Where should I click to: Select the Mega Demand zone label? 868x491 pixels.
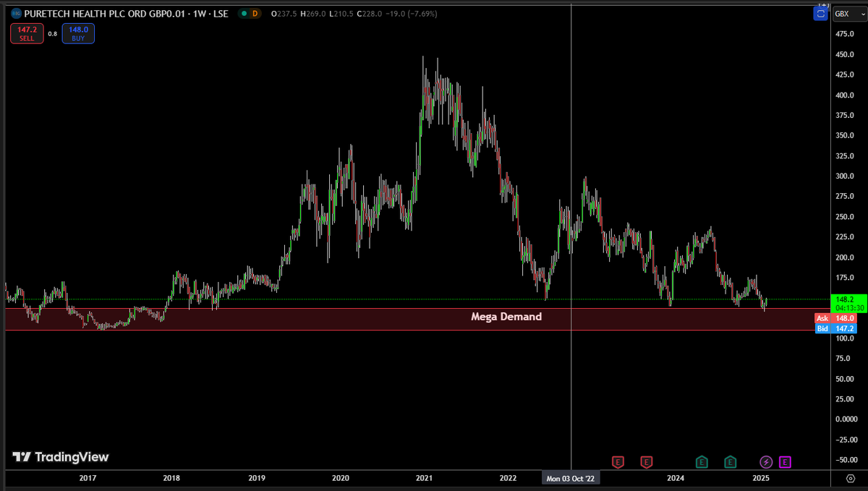(x=506, y=317)
